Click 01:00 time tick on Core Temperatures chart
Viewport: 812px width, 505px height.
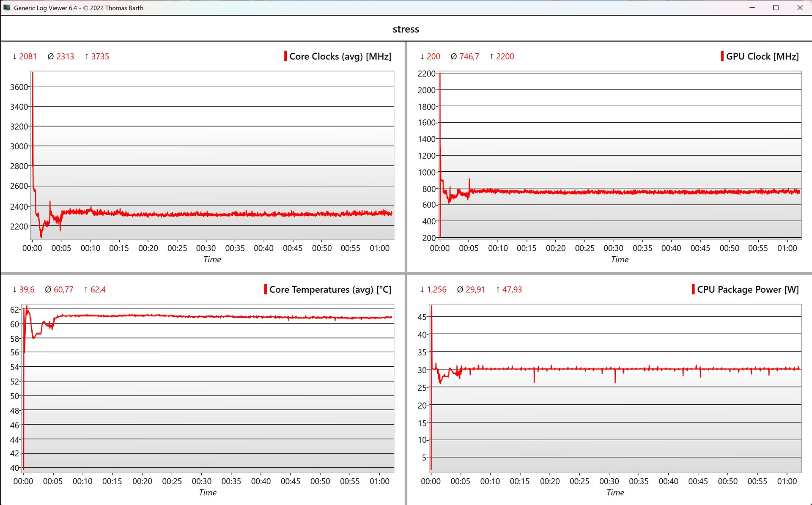pyautogui.click(x=379, y=481)
